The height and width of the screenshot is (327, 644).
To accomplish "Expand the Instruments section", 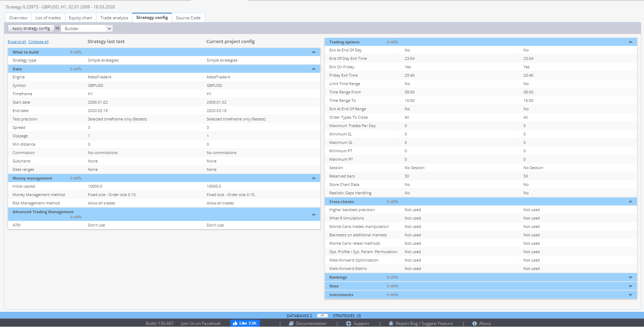I will click(x=630, y=295).
